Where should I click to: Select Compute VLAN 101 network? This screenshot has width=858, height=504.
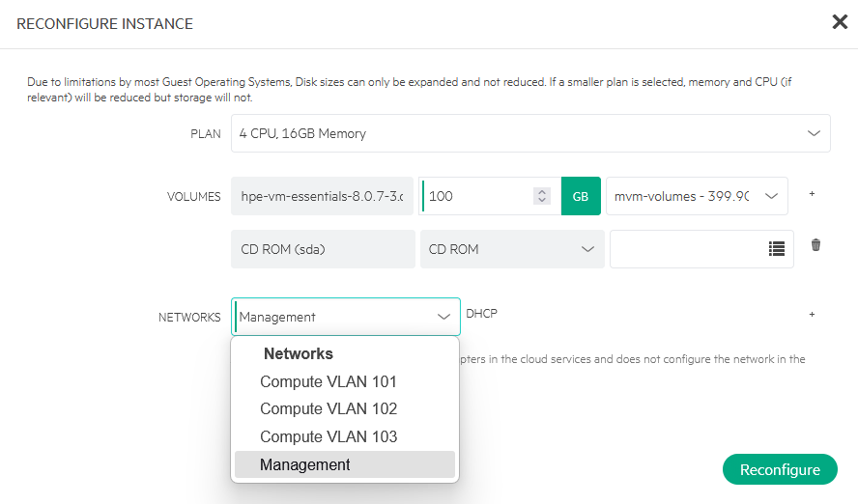coord(329,381)
